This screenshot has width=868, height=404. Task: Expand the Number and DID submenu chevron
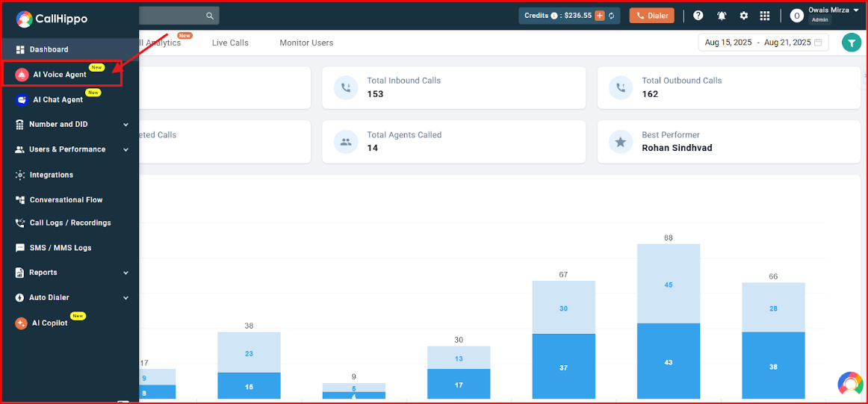[x=126, y=125]
